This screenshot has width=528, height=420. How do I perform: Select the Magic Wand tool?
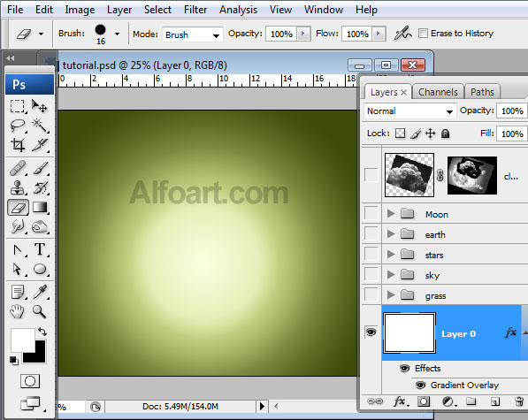pyautogui.click(x=40, y=126)
